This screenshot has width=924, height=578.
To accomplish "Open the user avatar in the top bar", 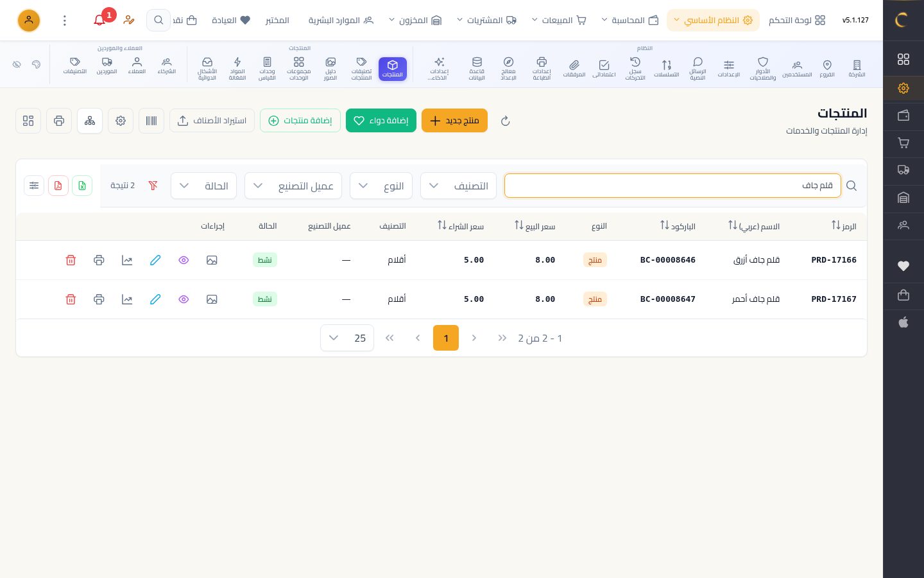I will [x=29, y=21].
